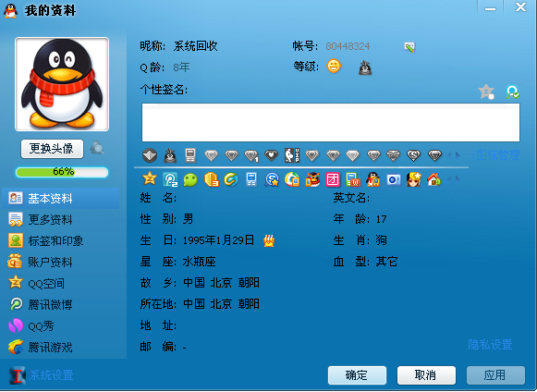Click the Weibo sync icon above the signature box
The height and width of the screenshot is (392, 537).
(x=512, y=92)
